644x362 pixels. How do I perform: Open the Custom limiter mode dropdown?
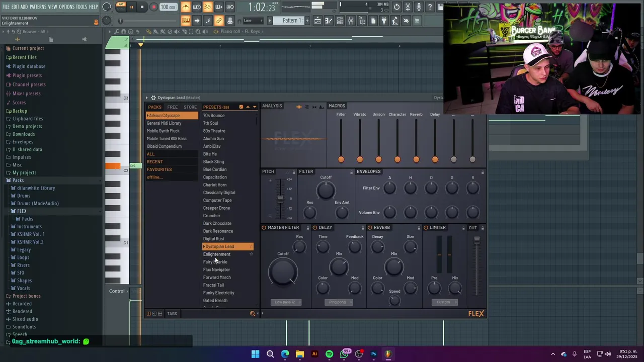tap(444, 302)
